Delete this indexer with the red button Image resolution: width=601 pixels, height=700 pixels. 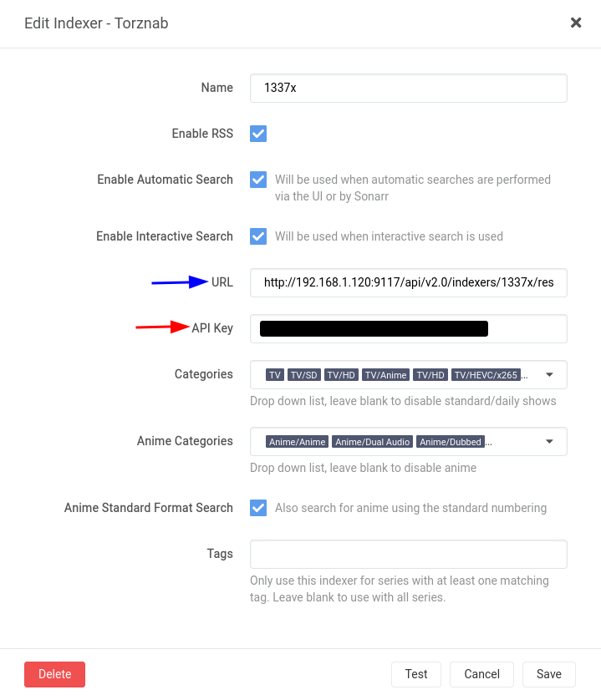54,674
